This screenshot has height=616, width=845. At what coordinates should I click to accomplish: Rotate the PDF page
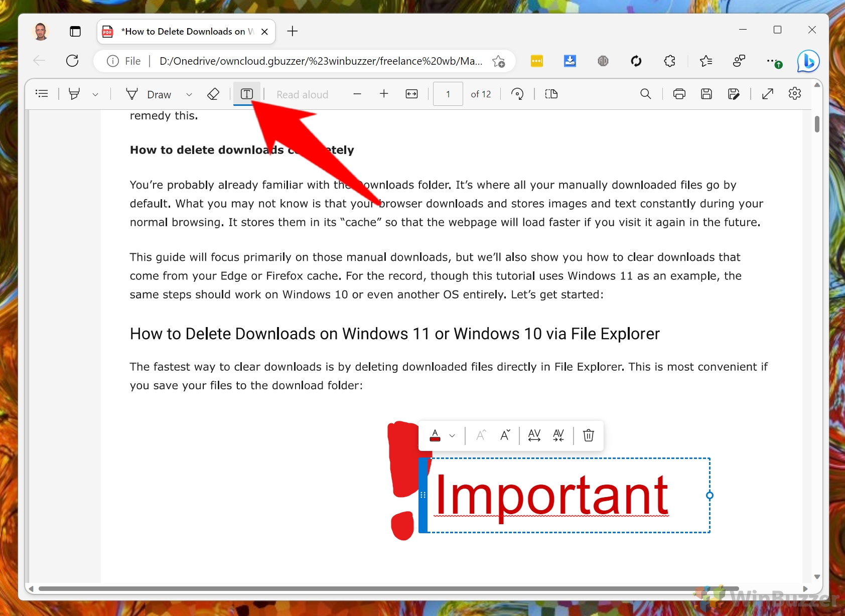(518, 94)
